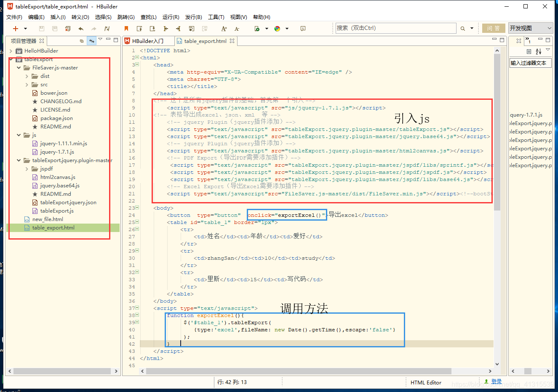Click the Redo arrow icon
Screen dimensions: 558x392
(x=94, y=29)
